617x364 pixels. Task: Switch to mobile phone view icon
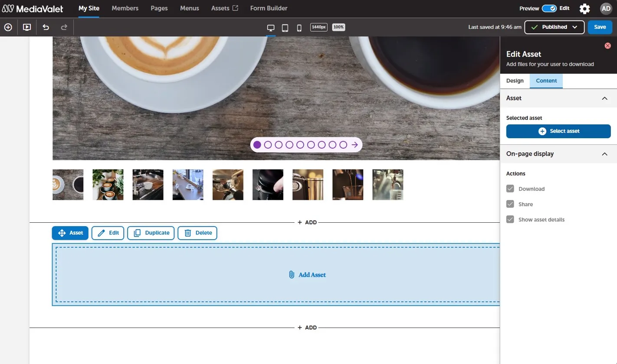[299, 28]
